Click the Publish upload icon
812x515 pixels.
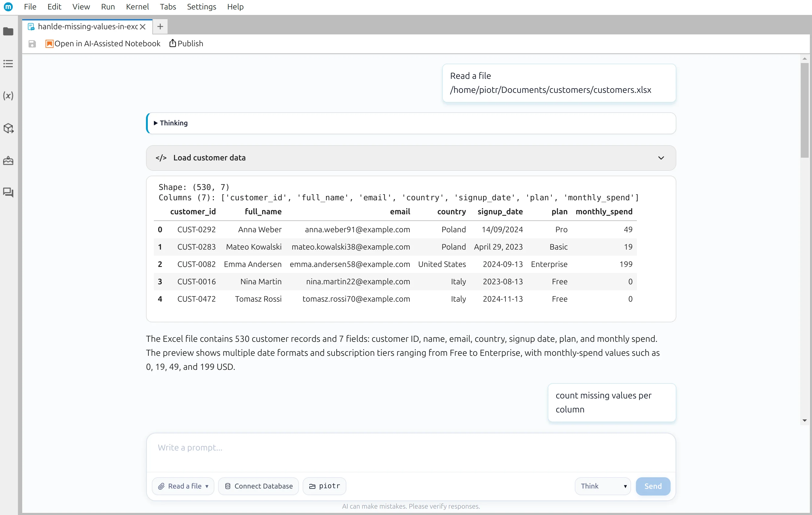[x=172, y=43]
